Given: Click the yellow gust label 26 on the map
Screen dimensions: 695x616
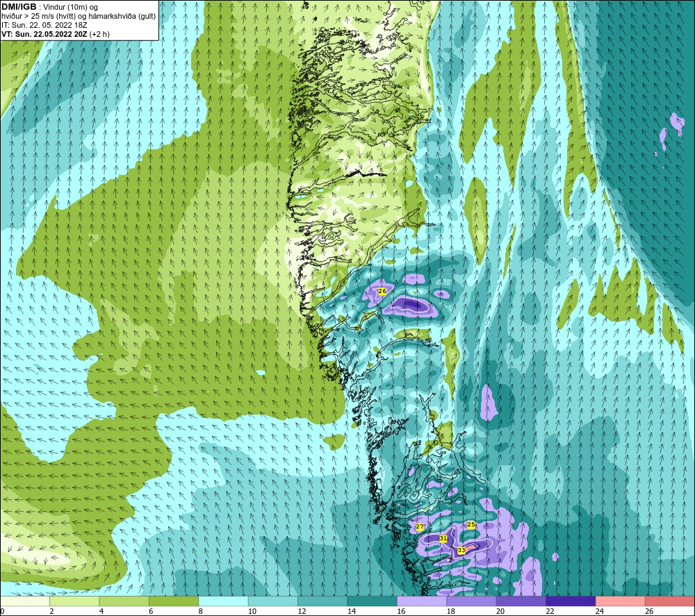Looking at the screenshot, I should (382, 291).
